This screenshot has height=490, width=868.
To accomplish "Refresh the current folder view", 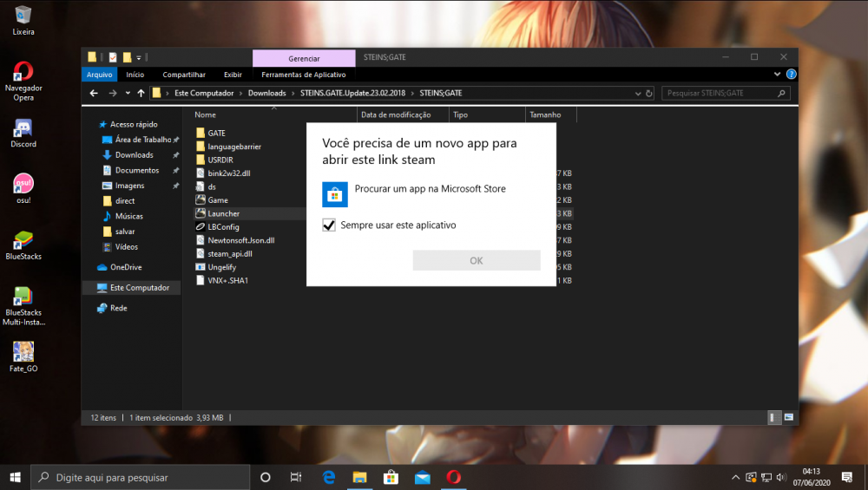I will [x=648, y=94].
